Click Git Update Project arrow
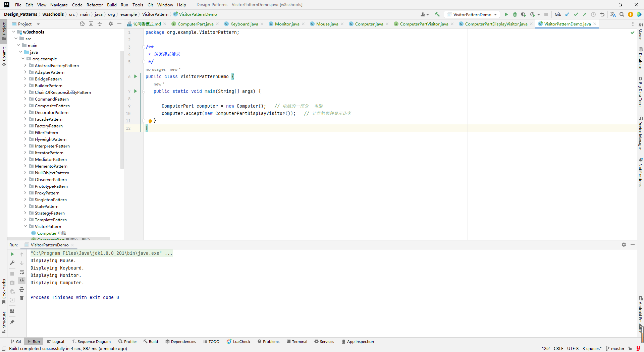 (567, 14)
